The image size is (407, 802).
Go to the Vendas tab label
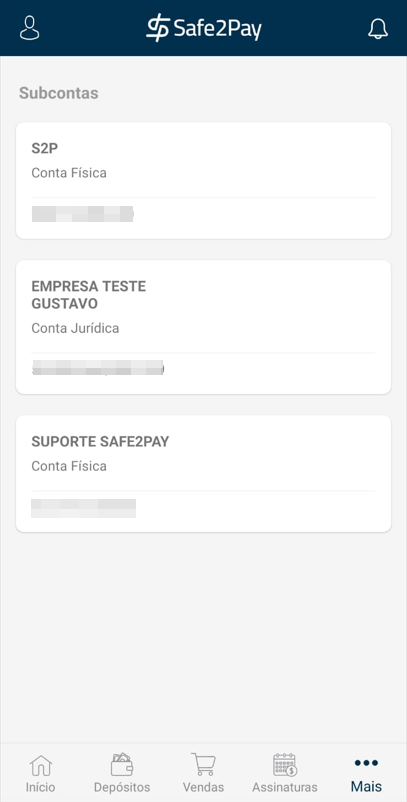coord(204,787)
